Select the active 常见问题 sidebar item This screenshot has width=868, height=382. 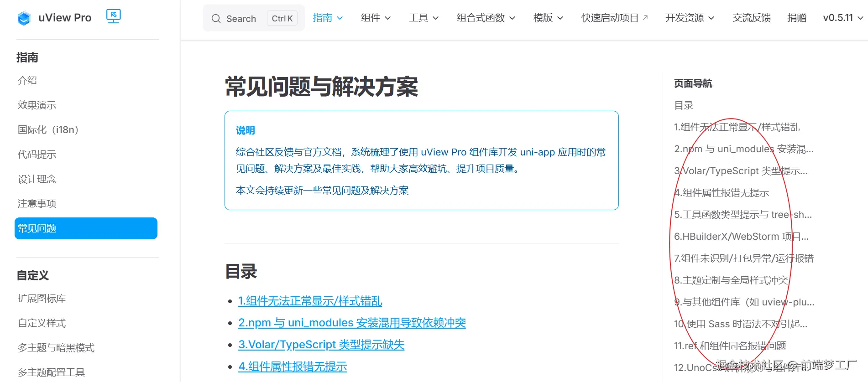(x=86, y=228)
